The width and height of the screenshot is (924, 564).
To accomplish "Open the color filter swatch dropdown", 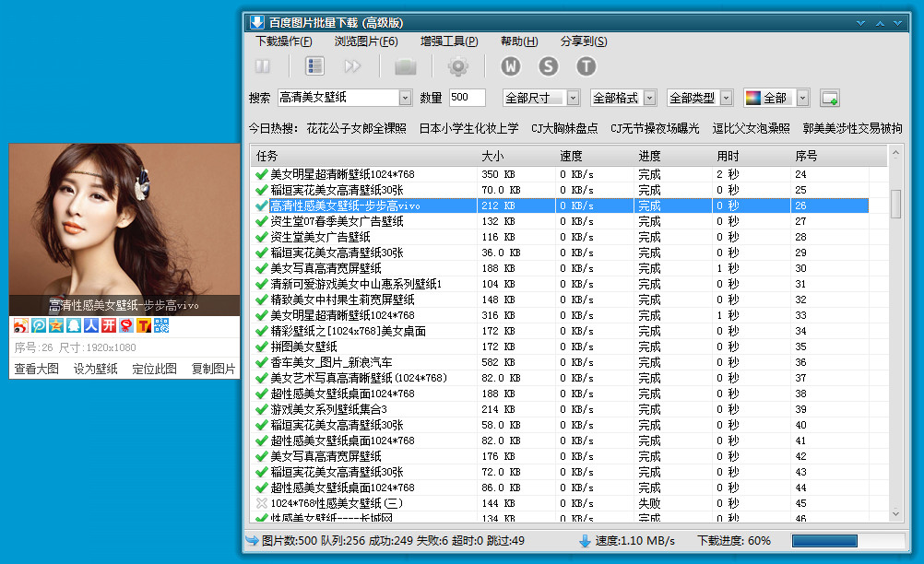I will (x=802, y=98).
